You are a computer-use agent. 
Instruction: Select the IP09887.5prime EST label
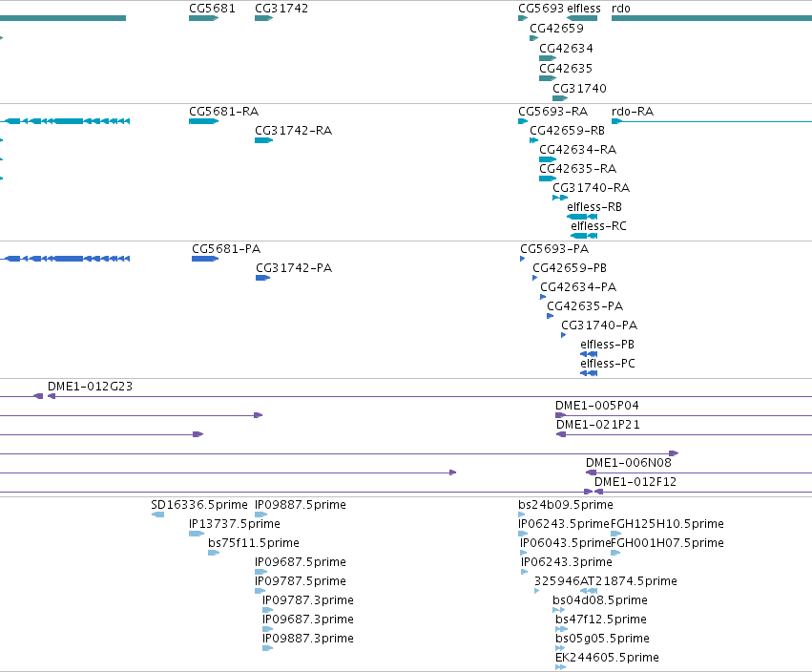coord(301,505)
